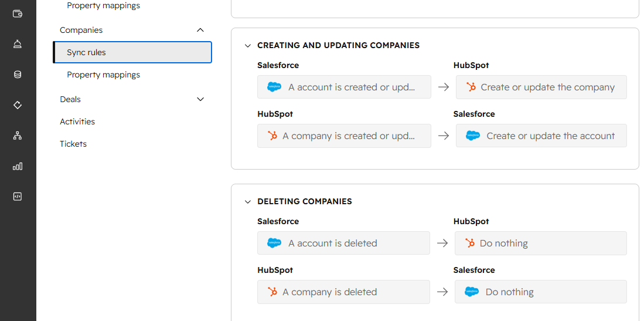The image size is (644, 321).
Task: Click the service bell icon in sidebar
Action: tap(17, 44)
